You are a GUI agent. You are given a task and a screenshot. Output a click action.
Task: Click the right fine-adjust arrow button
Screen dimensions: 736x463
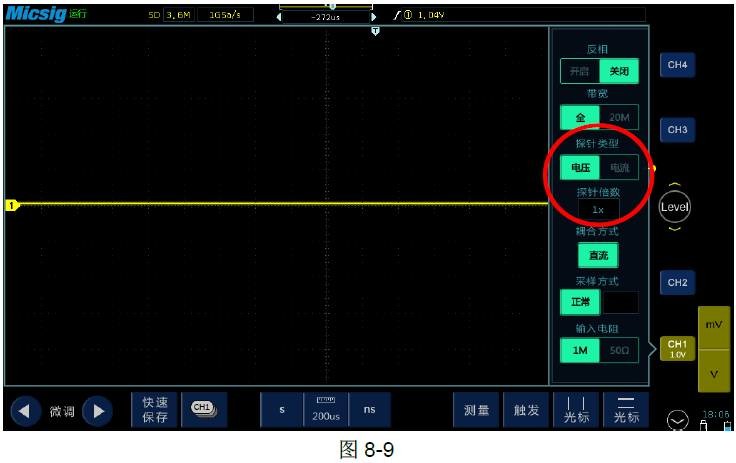click(97, 411)
